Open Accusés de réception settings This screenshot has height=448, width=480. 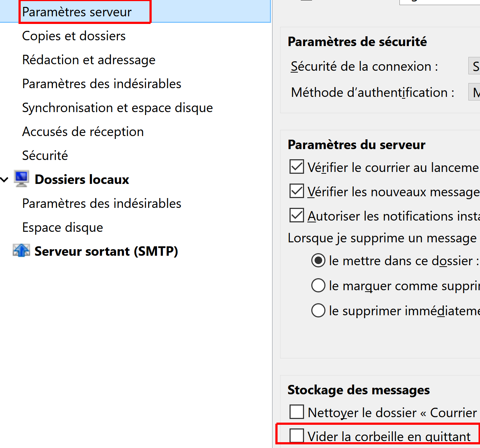(x=83, y=132)
